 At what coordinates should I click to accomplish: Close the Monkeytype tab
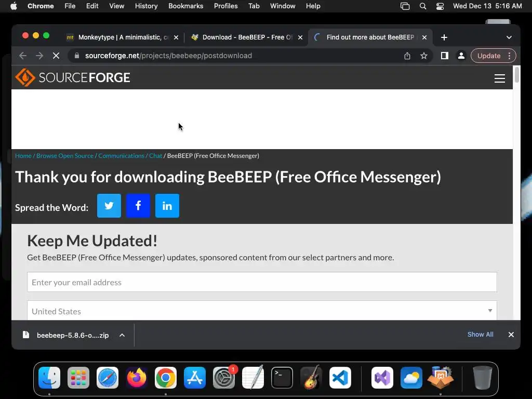tap(176, 37)
